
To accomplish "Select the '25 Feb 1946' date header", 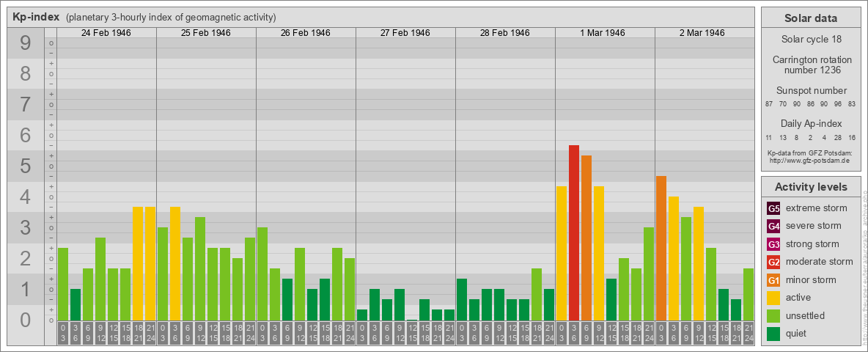I will point(206,33).
